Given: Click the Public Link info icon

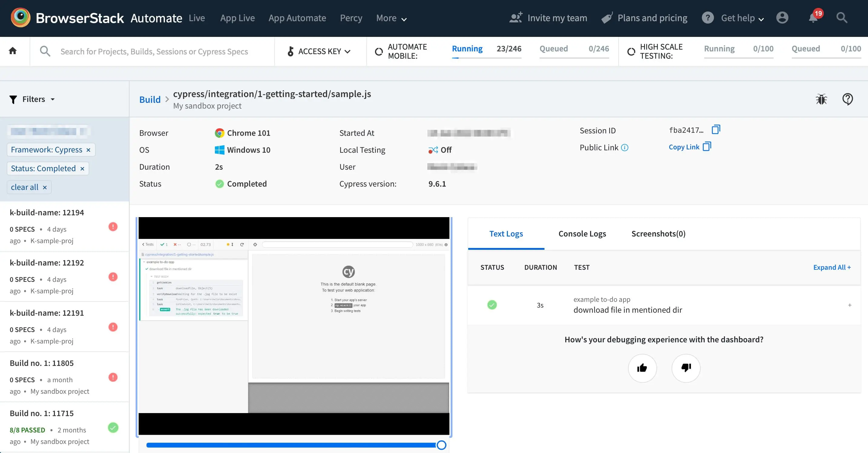Looking at the screenshot, I should tap(624, 148).
